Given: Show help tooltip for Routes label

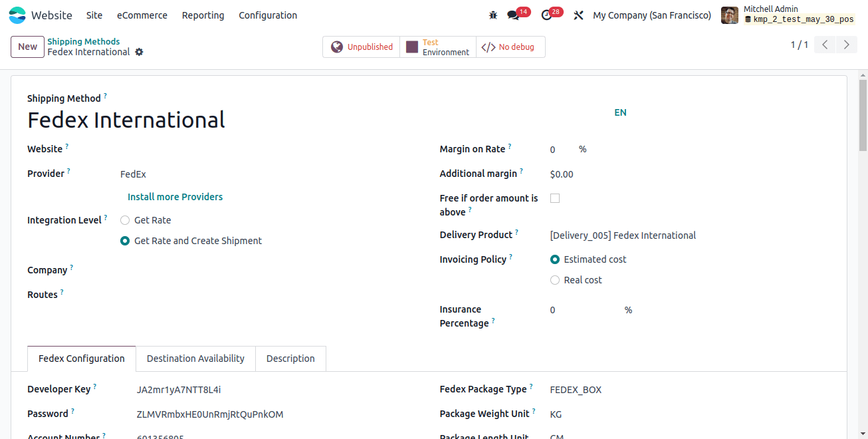Looking at the screenshot, I should pyautogui.click(x=62, y=292).
